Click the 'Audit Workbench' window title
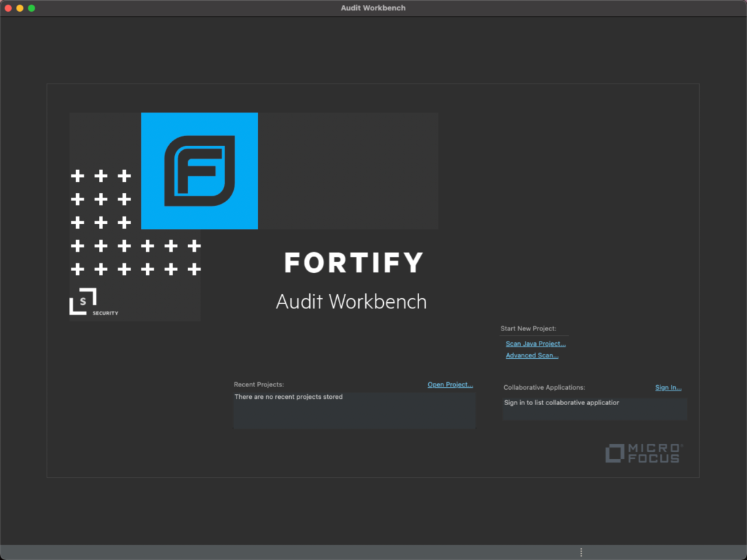 click(373, 8)
